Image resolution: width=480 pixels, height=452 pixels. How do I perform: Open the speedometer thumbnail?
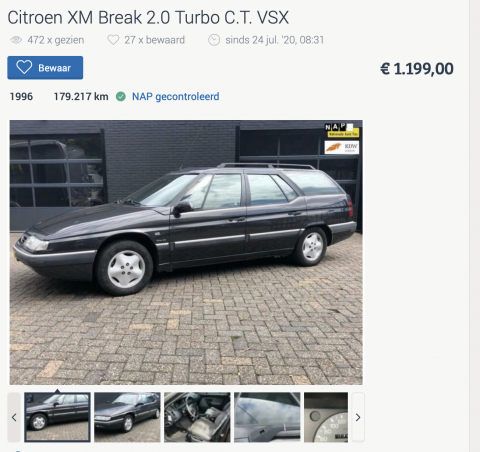[326, 417]
